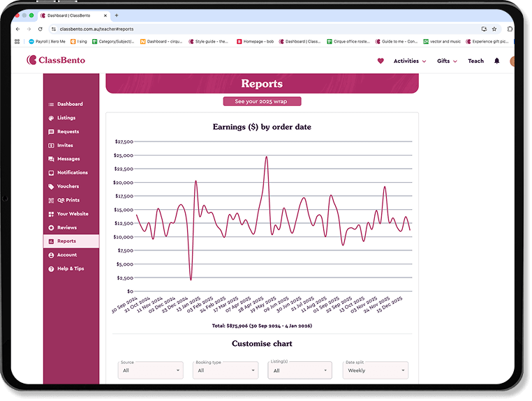The width and height of the screenshot is (532, 401).
Task: Click the Earnings ($) by order date title
Action: [x=262, y=127]
